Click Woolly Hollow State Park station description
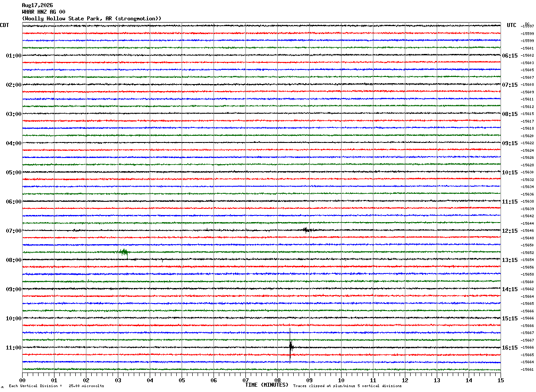Viewport: 536px width, 392px height. tap(92, 19)
